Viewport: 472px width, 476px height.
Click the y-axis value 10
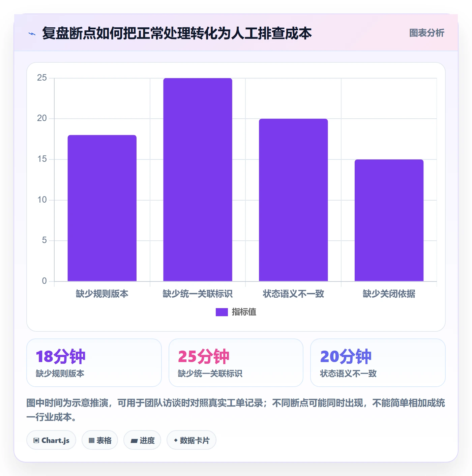42,200
